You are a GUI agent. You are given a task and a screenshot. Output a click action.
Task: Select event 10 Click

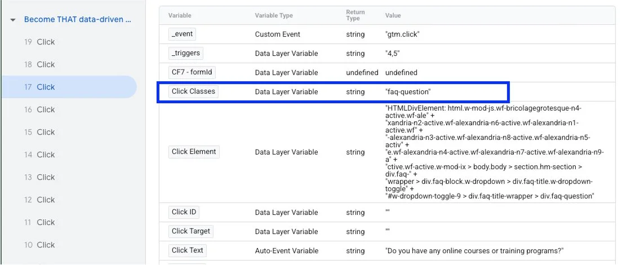39,245
